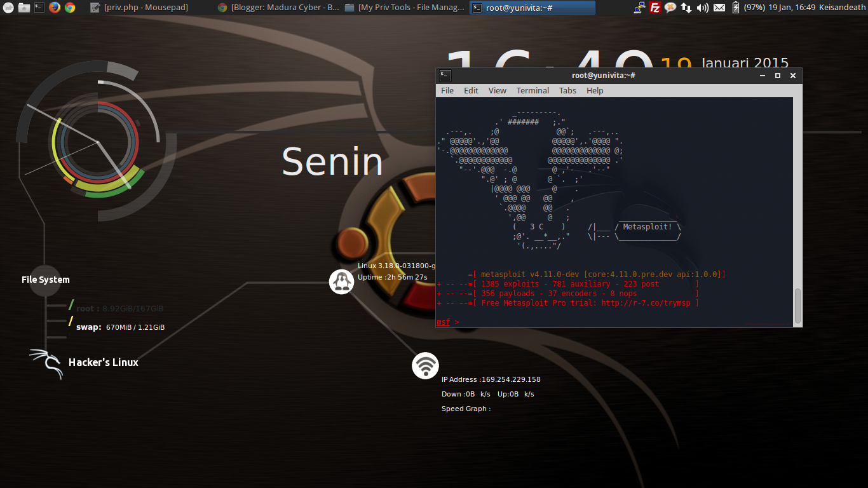Click the Januari 2015 date text
The width and height of the screenshot is (868, 488).
[x=745, y=63]
